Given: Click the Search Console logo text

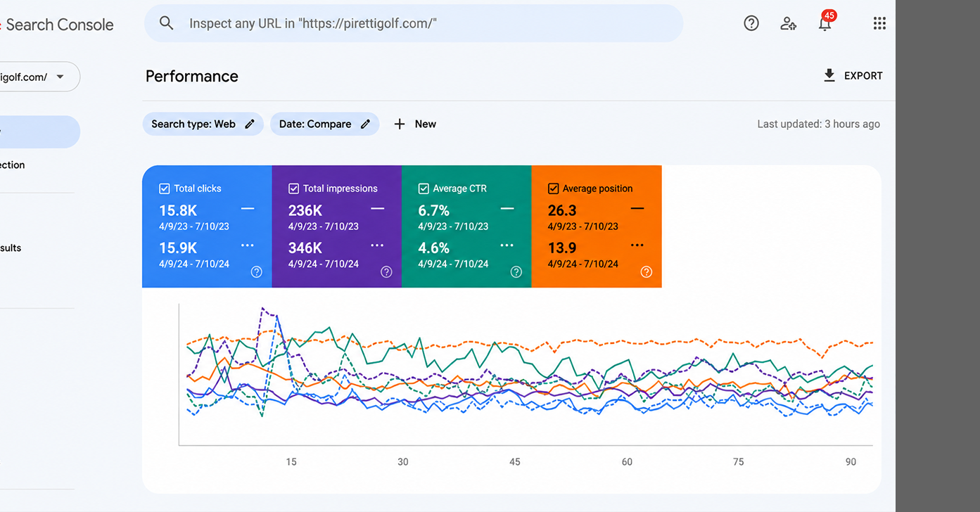Looking at the screenshot, I should [60, 25].
